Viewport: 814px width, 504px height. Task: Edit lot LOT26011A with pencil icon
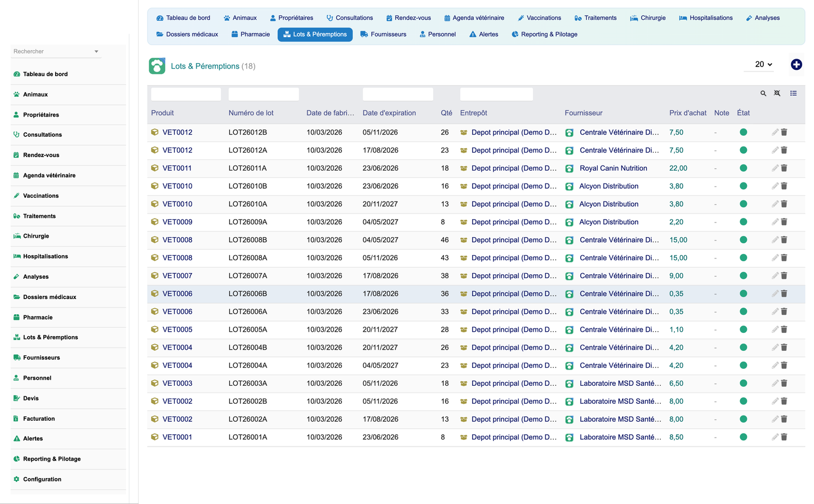click(775, 168)
